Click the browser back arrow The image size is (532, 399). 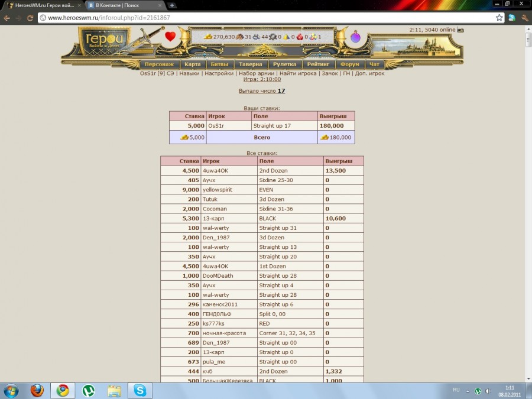click(x=7, y=18)
